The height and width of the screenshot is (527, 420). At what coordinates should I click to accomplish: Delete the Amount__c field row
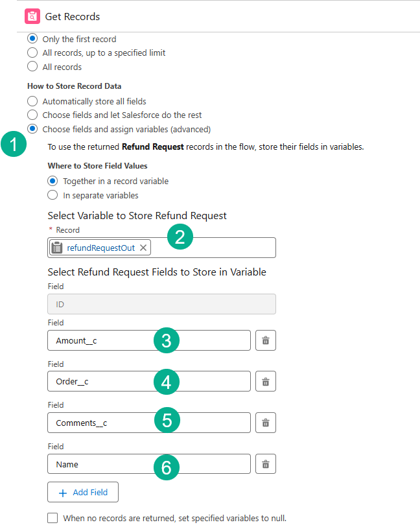pyautogui.click(x=265, y=340)
